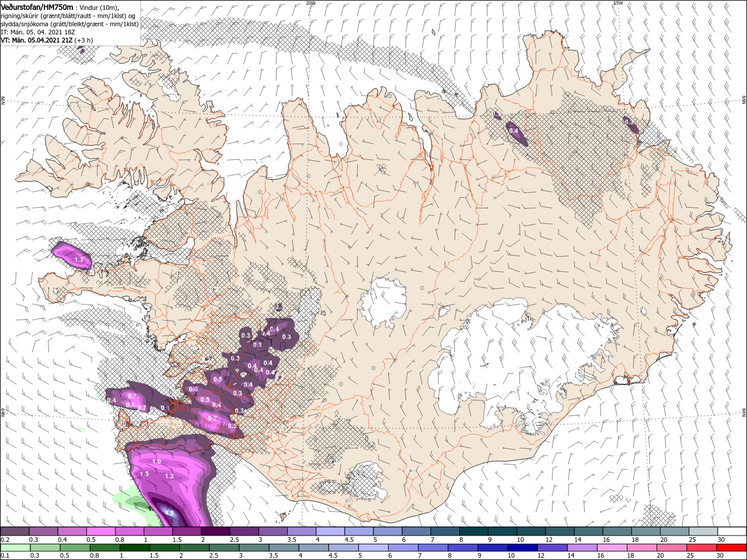Click the 0.2 label on the upper snow scale
The height and width of the screenshot is (560, 747).
tap(4, 540)
